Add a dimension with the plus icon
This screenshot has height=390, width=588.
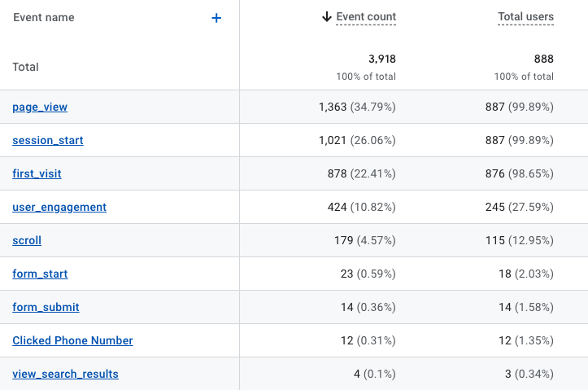tap(216, 18)
